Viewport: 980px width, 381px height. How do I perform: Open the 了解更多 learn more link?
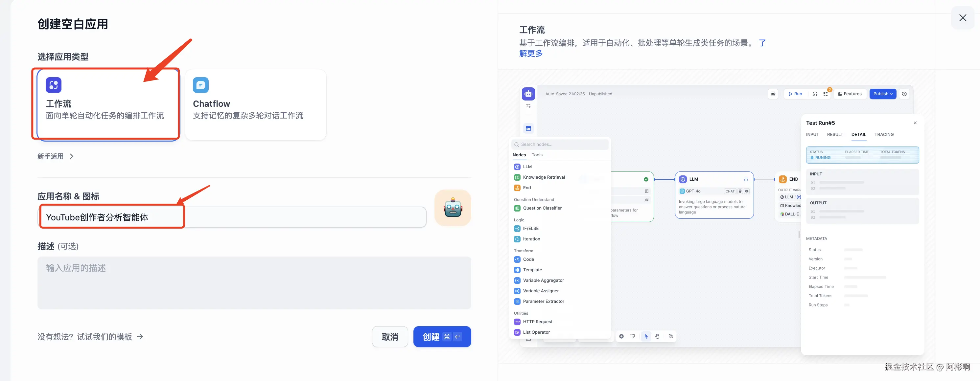[x=531, y=54]
